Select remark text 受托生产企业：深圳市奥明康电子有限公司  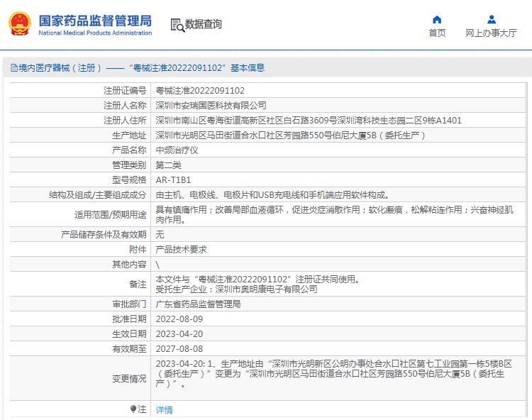pos(236,289)
